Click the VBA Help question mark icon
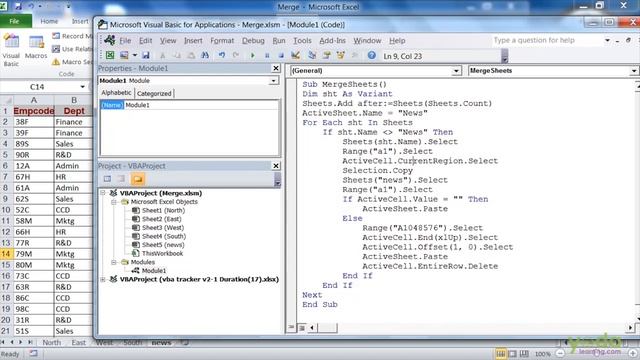Screen dimensions: 640x360 coord(371,55)
